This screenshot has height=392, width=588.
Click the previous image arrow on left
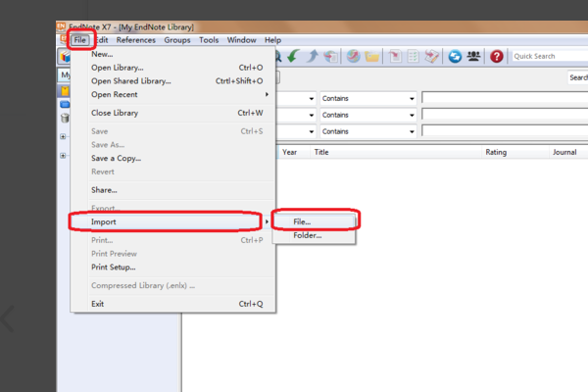(x=8, y=318)
